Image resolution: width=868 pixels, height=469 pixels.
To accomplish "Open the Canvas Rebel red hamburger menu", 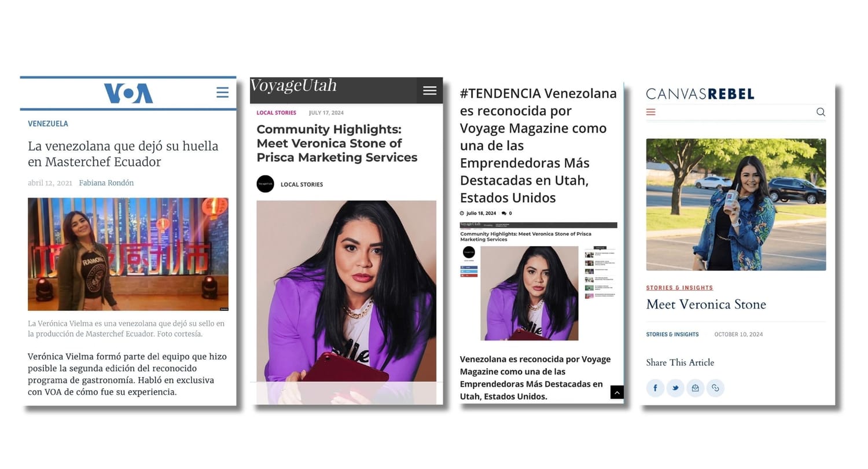I will (x=651, y=112).
